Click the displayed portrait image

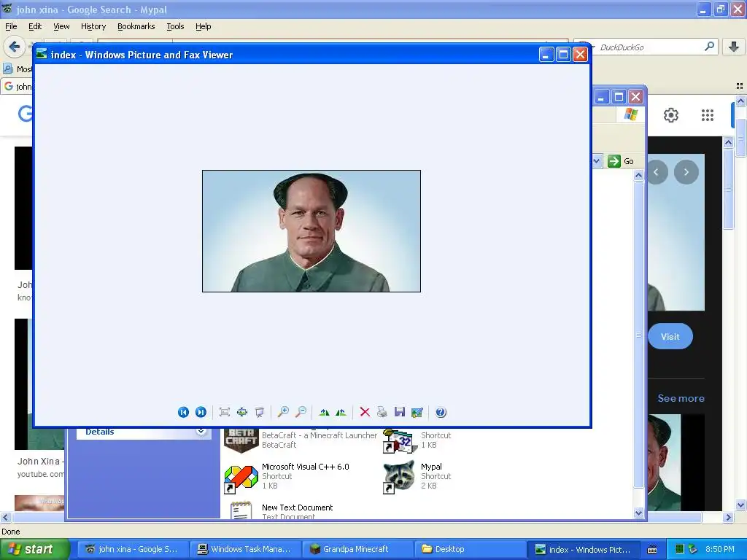[x=311, y=231]
